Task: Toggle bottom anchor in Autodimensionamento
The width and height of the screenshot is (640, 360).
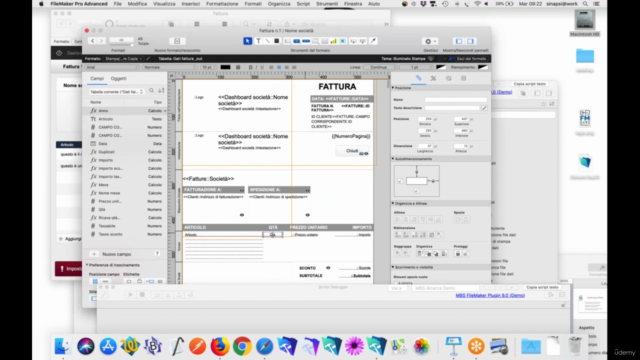Action: click(x=416, y=191)
